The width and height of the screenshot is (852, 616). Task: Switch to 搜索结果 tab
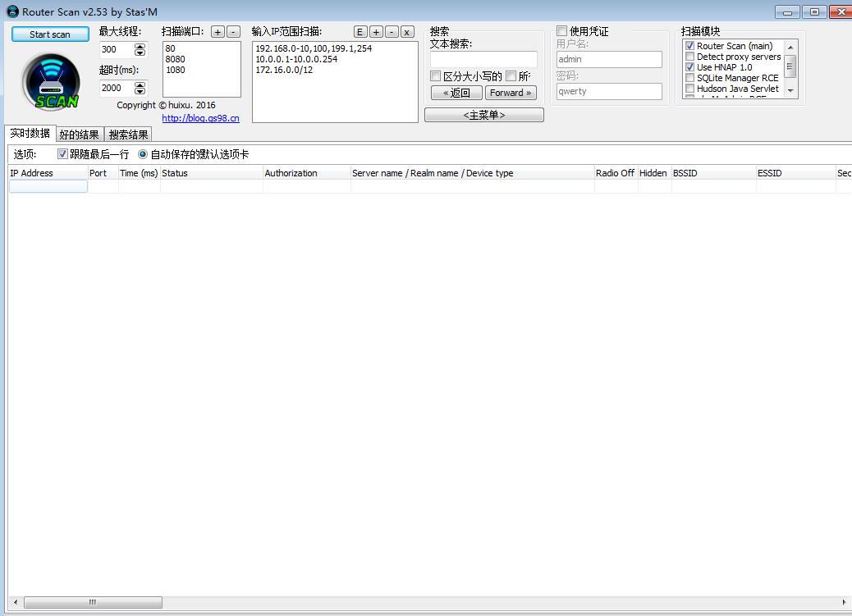tap(128, 135)
